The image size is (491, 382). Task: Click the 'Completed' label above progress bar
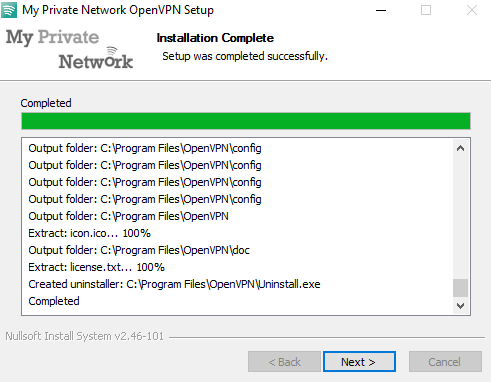pos(46,103)
